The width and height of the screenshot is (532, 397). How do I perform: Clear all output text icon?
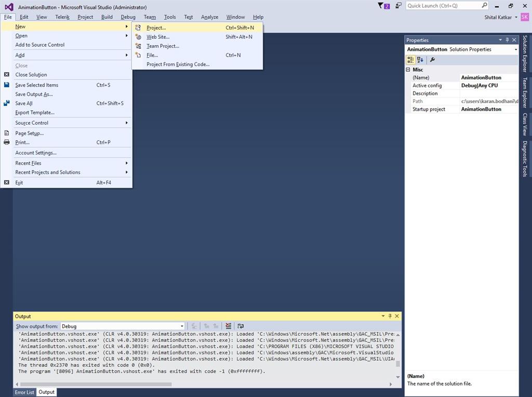pyautogui.click(x=228, y=326)
